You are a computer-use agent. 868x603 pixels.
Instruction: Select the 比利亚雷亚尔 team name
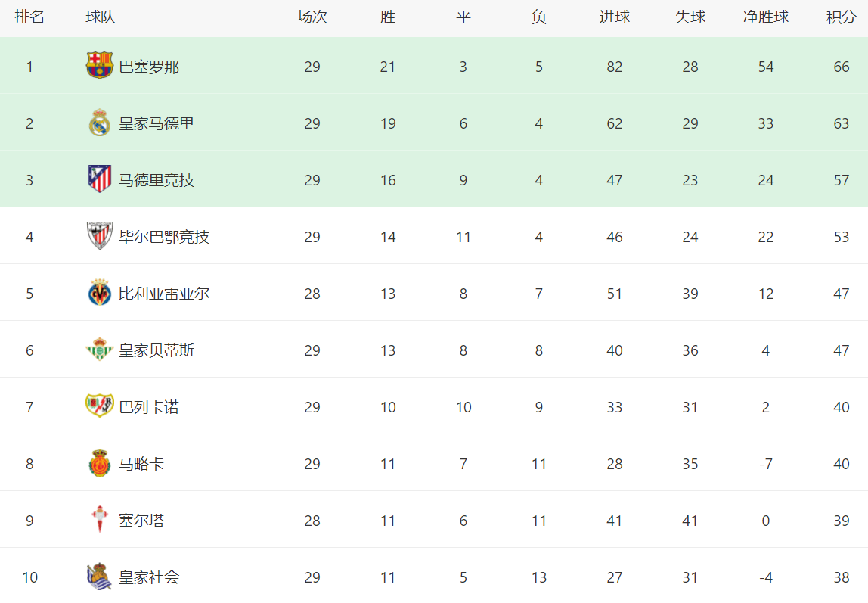[164, 294]
